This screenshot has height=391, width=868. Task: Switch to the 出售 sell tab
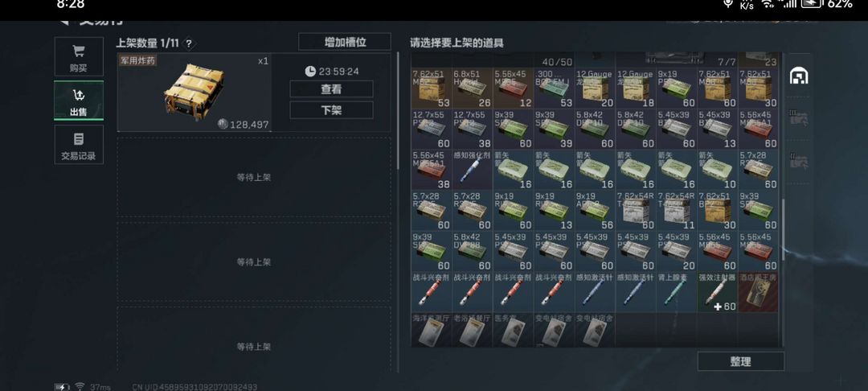pyautogui.click(x=79, y=101)
